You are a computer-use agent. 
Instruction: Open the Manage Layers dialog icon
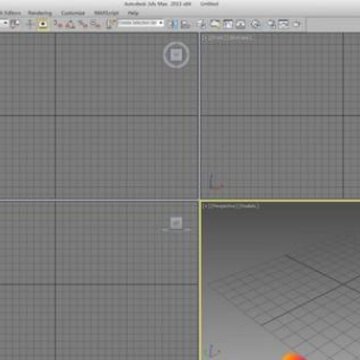tap(202, 24)
